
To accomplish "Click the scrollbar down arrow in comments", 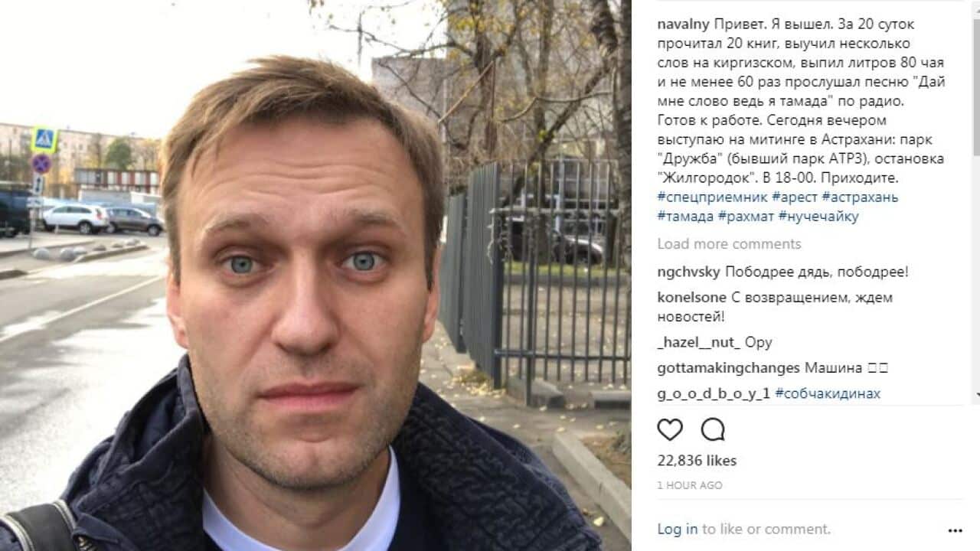I will pos(976,394).
